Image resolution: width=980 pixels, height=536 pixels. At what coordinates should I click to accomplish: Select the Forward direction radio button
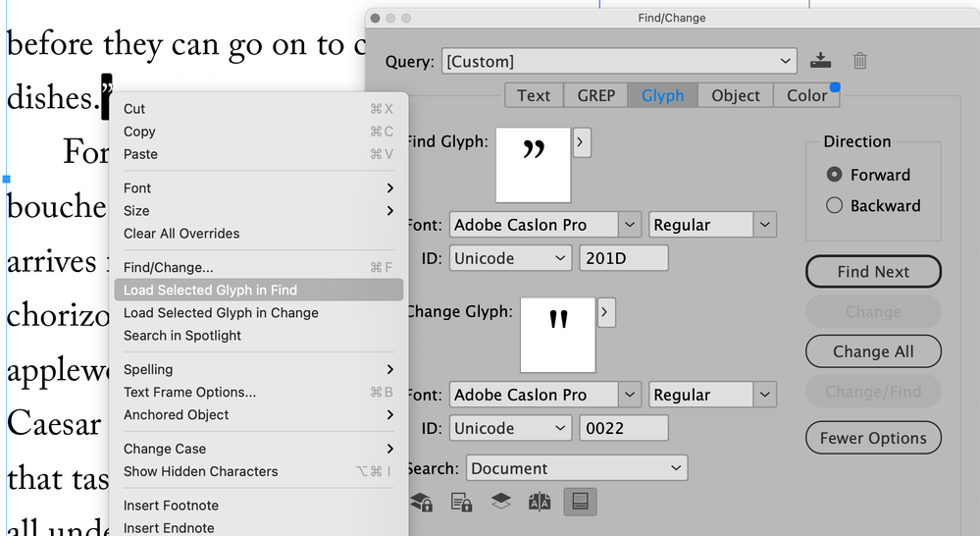[x=835, y=175]
